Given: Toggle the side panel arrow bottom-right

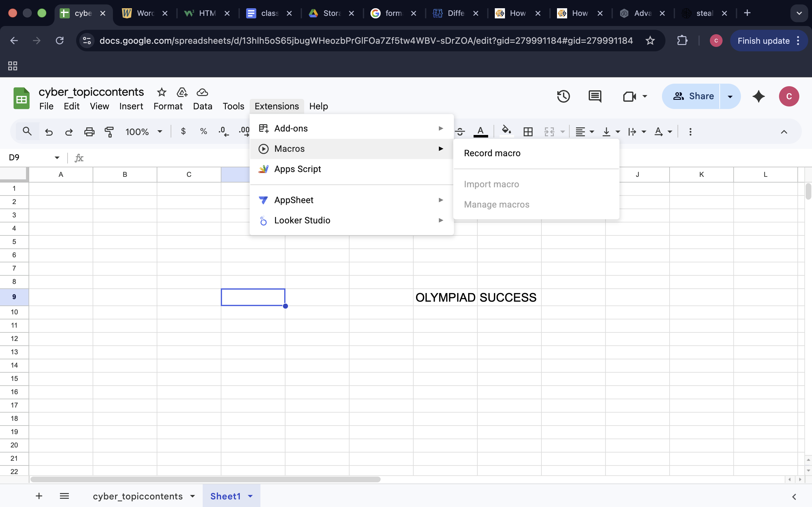Looking at the screenshot, I should 794,497.
